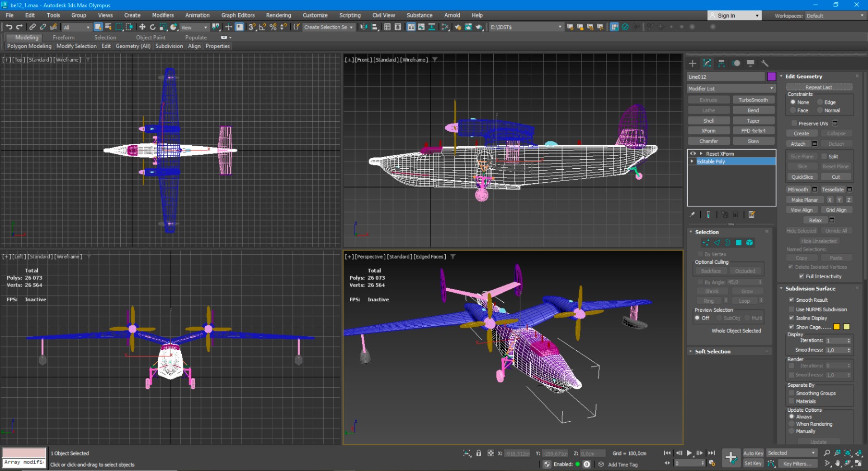The width and height of the screenshot is (868, 471).
Task: Toggle Reset XForm modifier eye visibility
Action: pyautogui.click(x=693, y=154)
